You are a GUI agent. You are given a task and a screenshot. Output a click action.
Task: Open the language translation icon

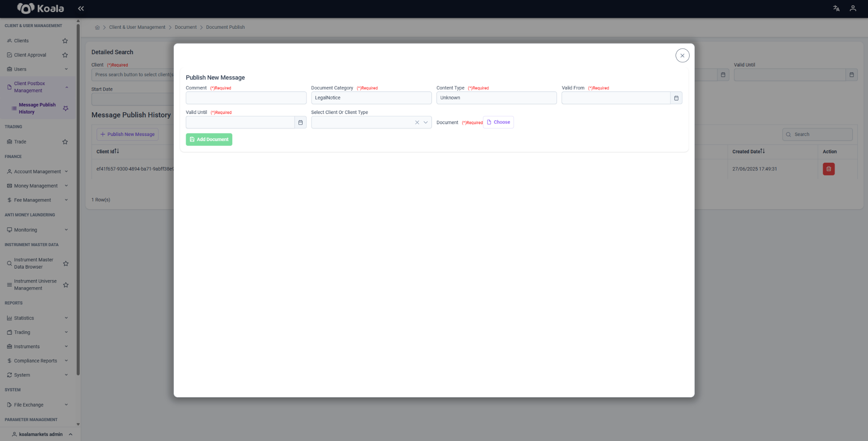tap(836, 8)
